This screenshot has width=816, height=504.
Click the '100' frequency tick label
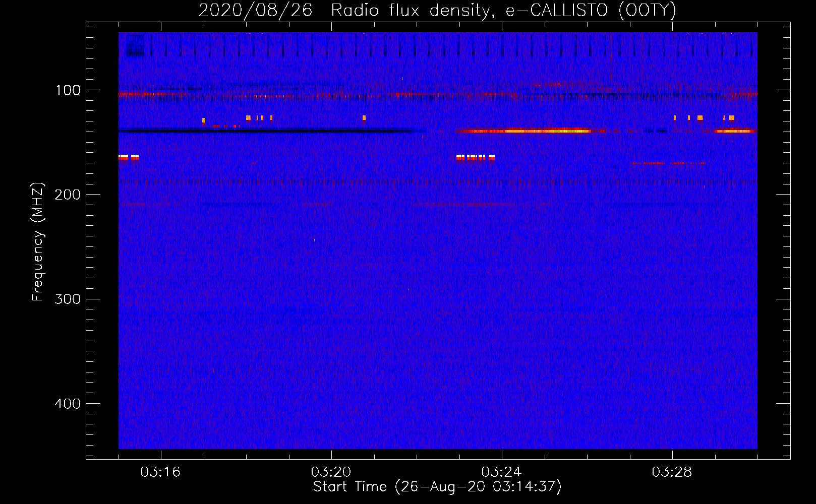[68, 90]
